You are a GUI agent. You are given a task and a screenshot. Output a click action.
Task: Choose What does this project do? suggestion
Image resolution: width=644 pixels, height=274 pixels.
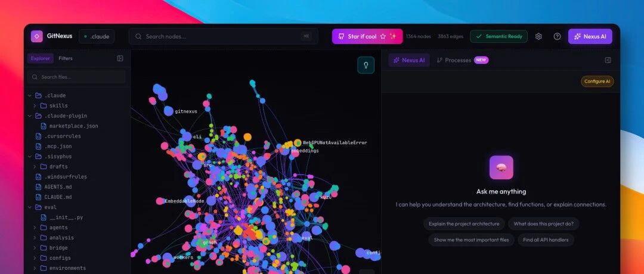tap(543, 224)
